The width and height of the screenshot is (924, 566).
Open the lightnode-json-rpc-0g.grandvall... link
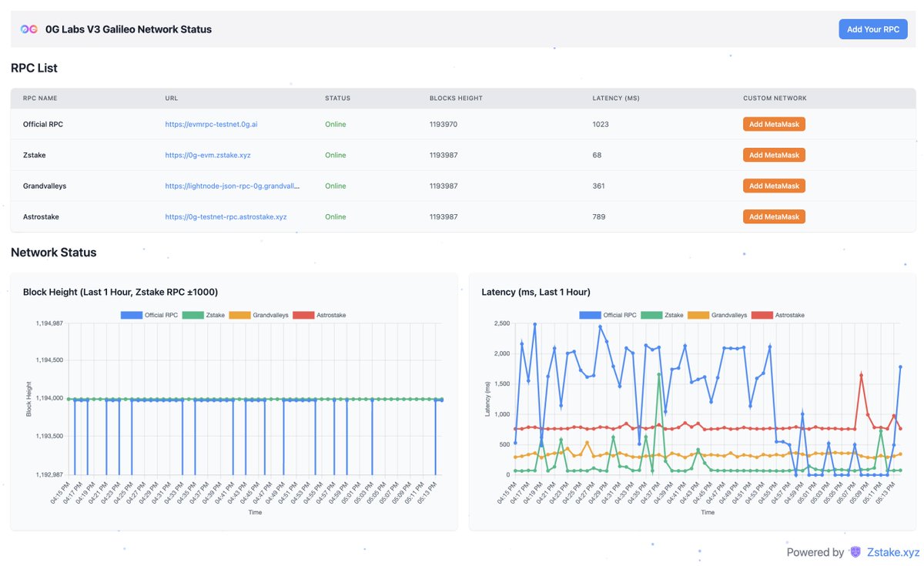(233, 186)
